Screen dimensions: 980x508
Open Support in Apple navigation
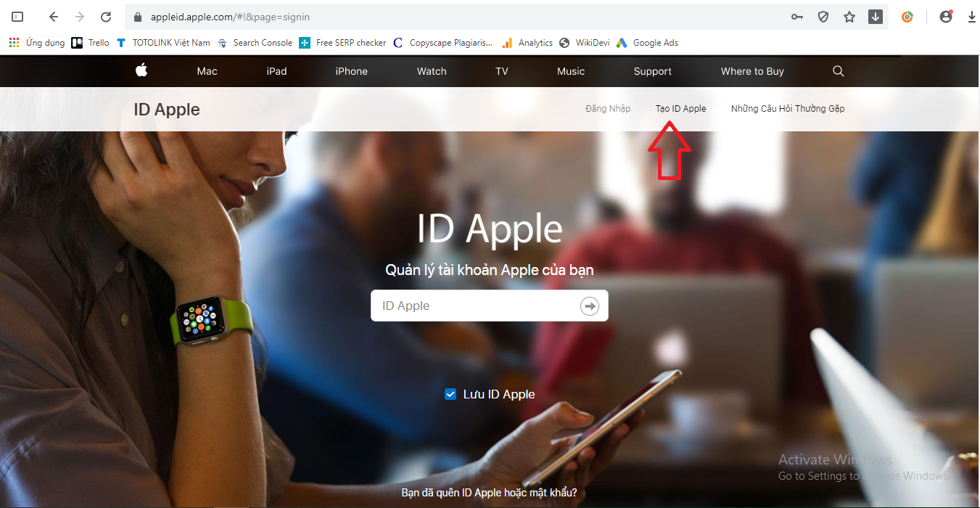[x=653, y=71]
